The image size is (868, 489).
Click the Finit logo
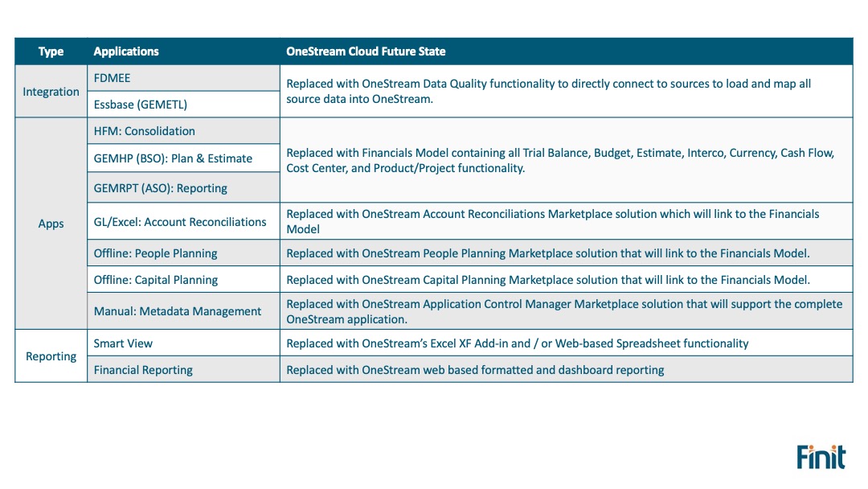click(821, 456)
